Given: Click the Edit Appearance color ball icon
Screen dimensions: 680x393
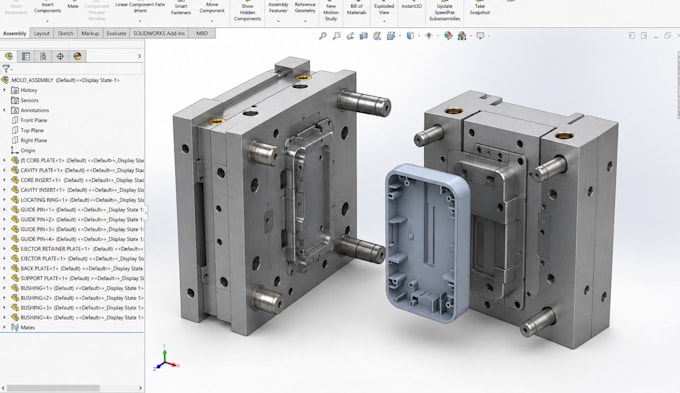Looking at the screenshot, I should pyautogui.click(x=448, y=36).
